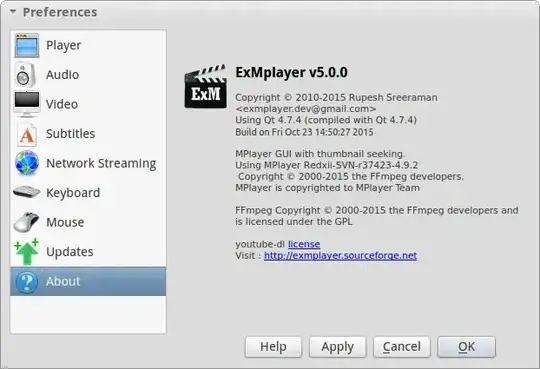
Task: Select the About section label
Action: point(63,281)
